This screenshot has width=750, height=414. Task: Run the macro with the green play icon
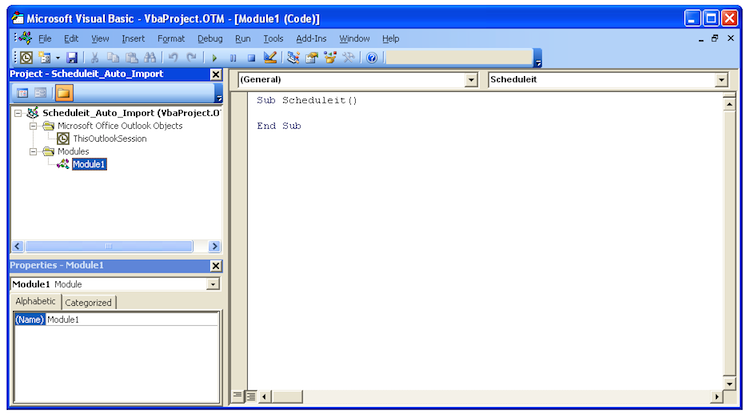[214, 58]
